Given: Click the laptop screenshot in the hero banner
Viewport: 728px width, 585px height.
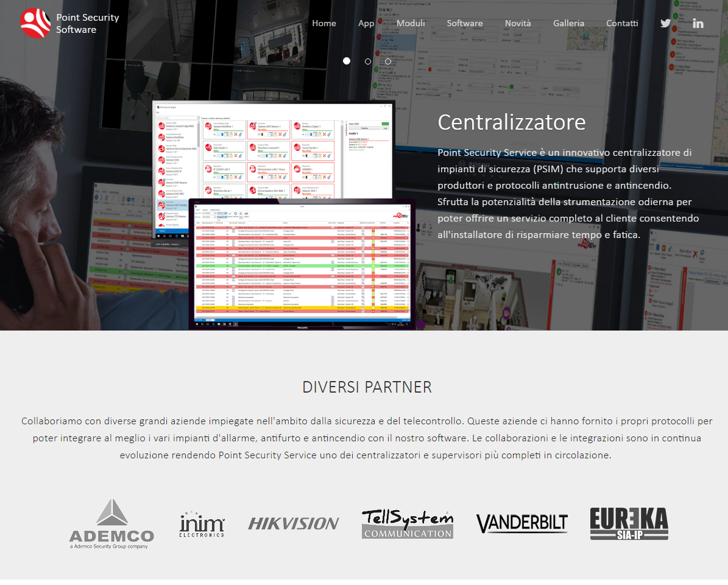Looking at the screenshot, I should (302, 262).
